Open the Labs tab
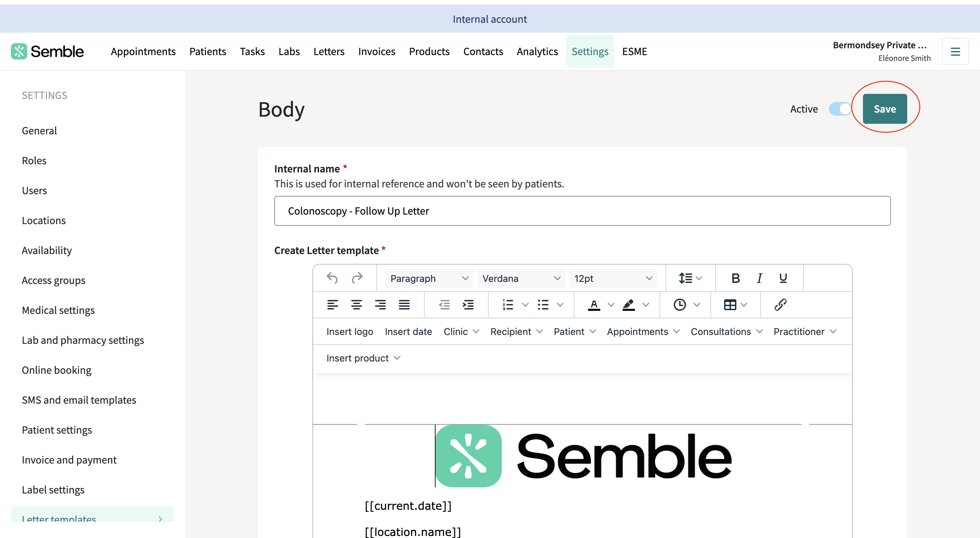980x538 pixels. [x=289, y=51]
